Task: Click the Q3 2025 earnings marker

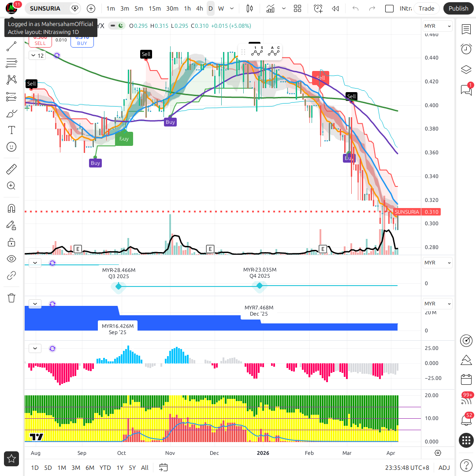Action: (x=119, y=286)
